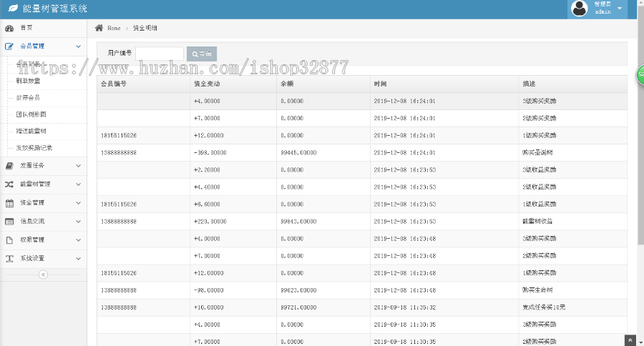Open the admin account dropdown caret
644x346 pixels.
coord(620,8)
